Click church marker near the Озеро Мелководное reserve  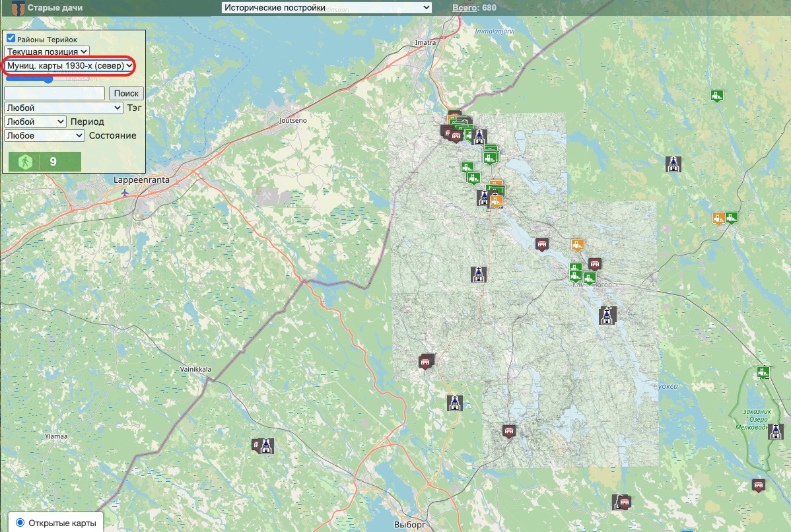776,432
